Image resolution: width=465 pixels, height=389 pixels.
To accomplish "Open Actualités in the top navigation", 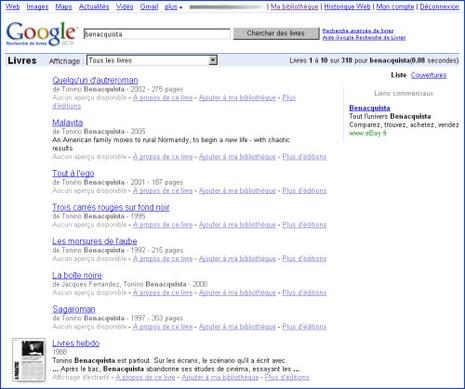I will (94, 6).
